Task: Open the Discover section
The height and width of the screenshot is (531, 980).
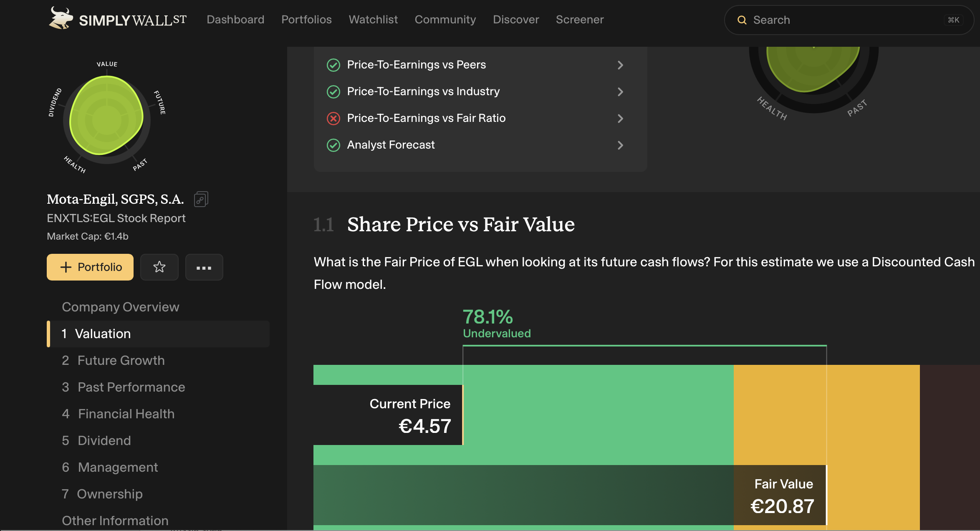Action: click(516, 20)
